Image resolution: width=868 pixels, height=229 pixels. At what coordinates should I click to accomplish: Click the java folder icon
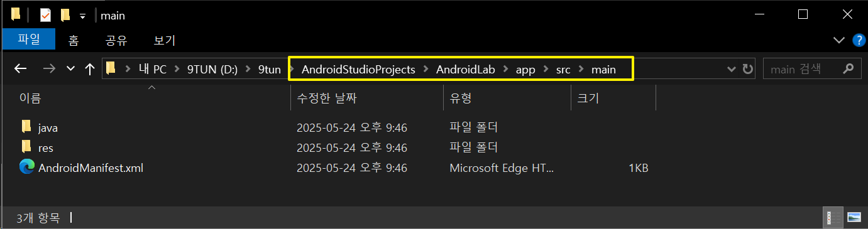point(26,127)
